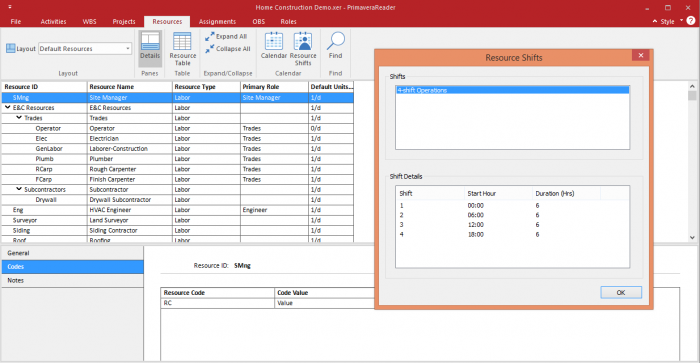This screenshot has width=700, height=363.
Task: Select the Surveyor resource row
Action: (x=178, y=220)
